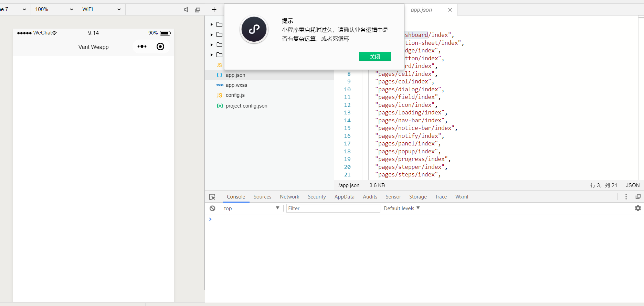
Task: Click line number 15 in the editor gutter
Action: (x=347, y=128)
